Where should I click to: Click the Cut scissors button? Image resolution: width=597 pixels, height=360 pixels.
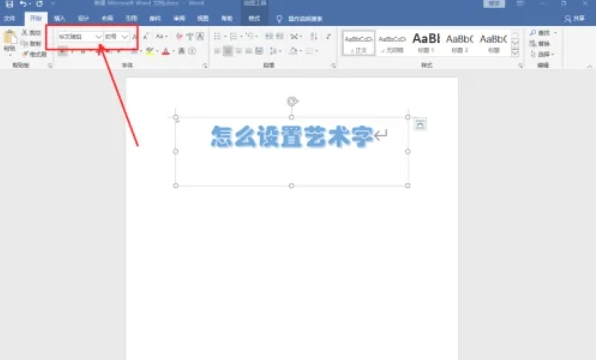(x=31, y=33)
